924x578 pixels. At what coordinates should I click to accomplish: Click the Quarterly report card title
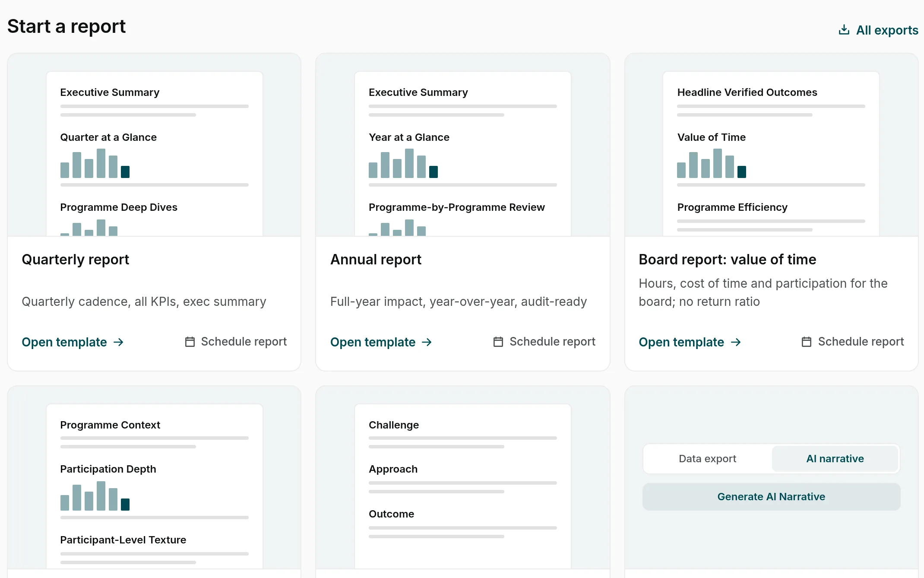[x=76, y=260]
